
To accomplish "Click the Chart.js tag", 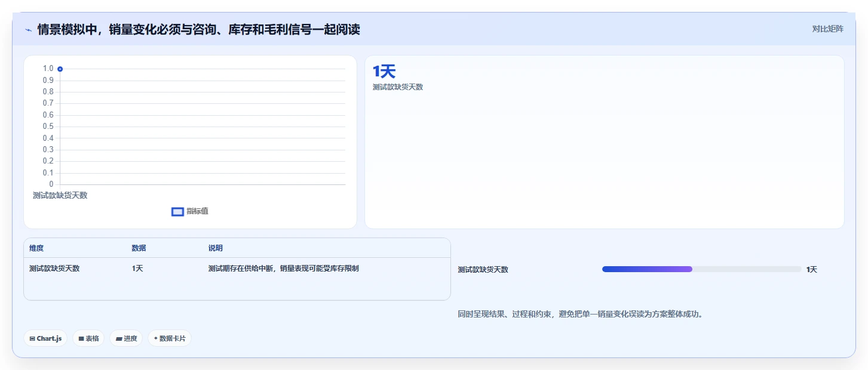I will (x=46, y=338).
